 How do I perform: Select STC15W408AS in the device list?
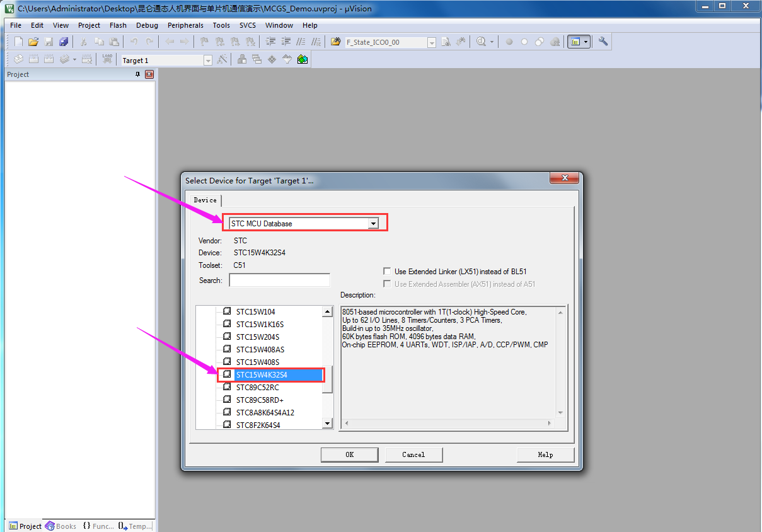click(260, 349)
